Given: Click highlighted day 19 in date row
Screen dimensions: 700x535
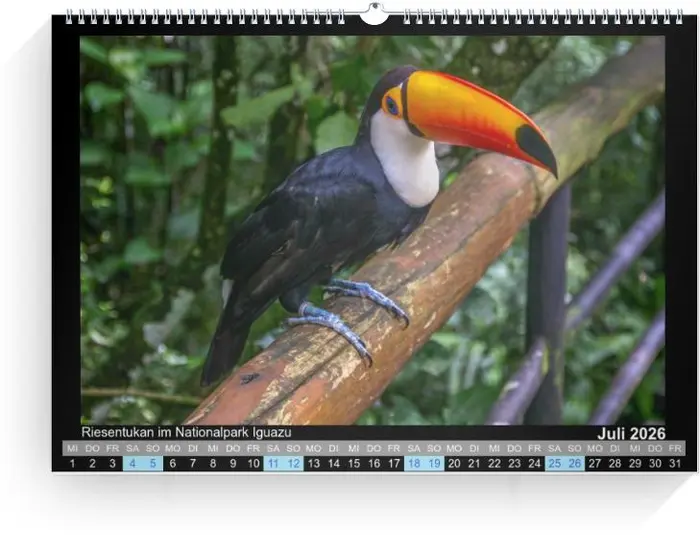Looking at the screenshot, I should (x=434, y=464).
